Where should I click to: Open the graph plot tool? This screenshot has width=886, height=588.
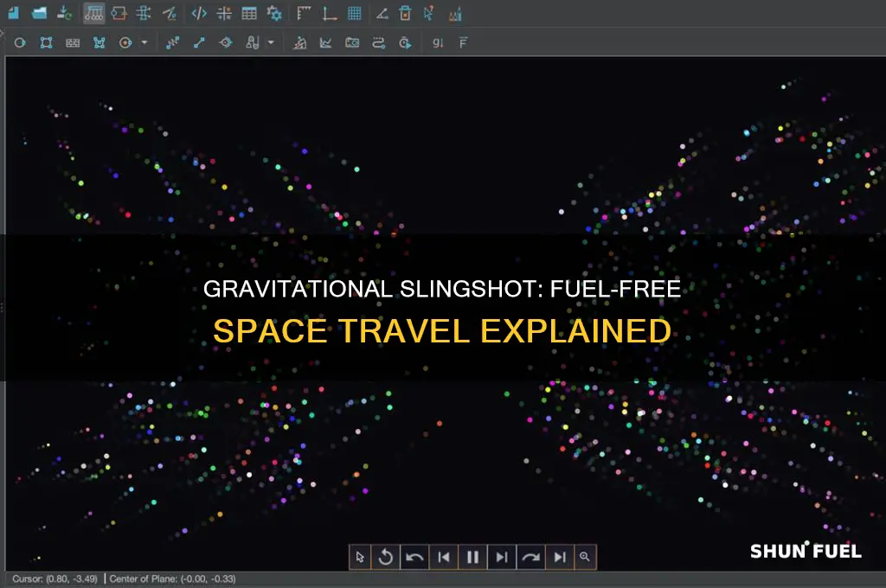326,43
